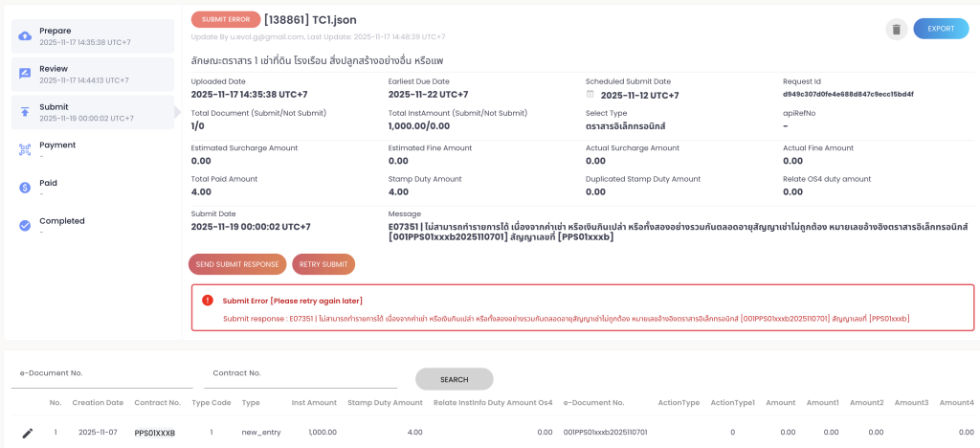Open the Completed step tab

click(92, 225)
